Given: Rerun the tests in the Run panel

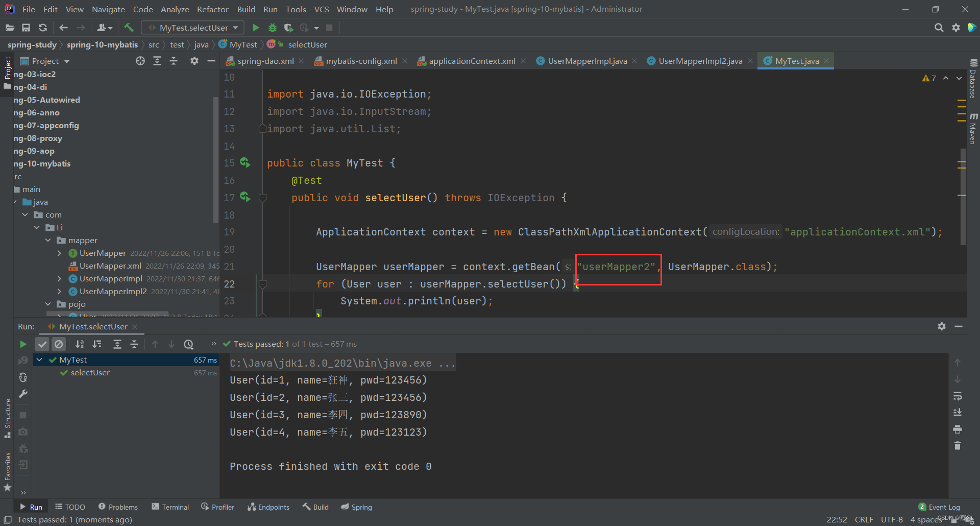Looking at the screenshot, I should point(23,344).
